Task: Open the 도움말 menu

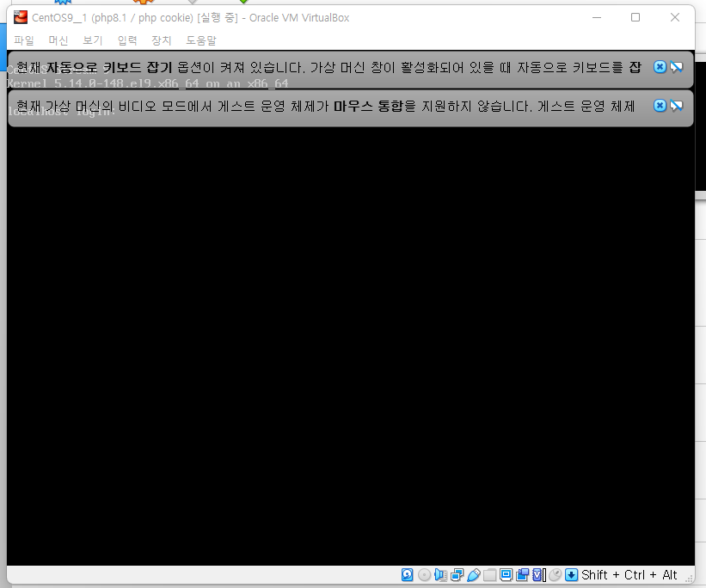Action: point(201,40)
